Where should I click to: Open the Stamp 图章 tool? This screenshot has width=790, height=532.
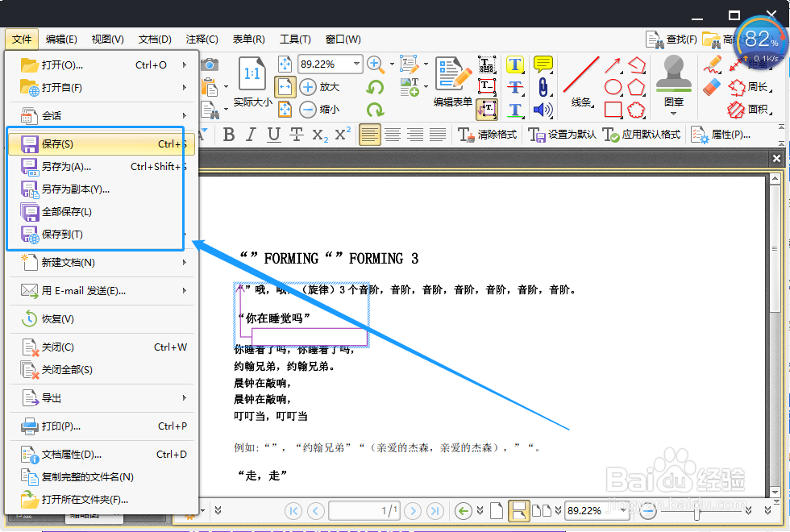coord(674,81)
